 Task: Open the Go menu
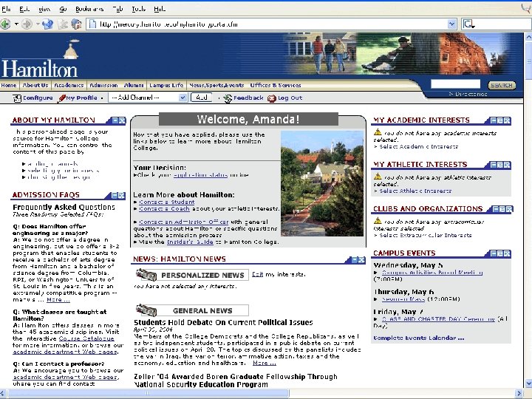pos(63,9)
